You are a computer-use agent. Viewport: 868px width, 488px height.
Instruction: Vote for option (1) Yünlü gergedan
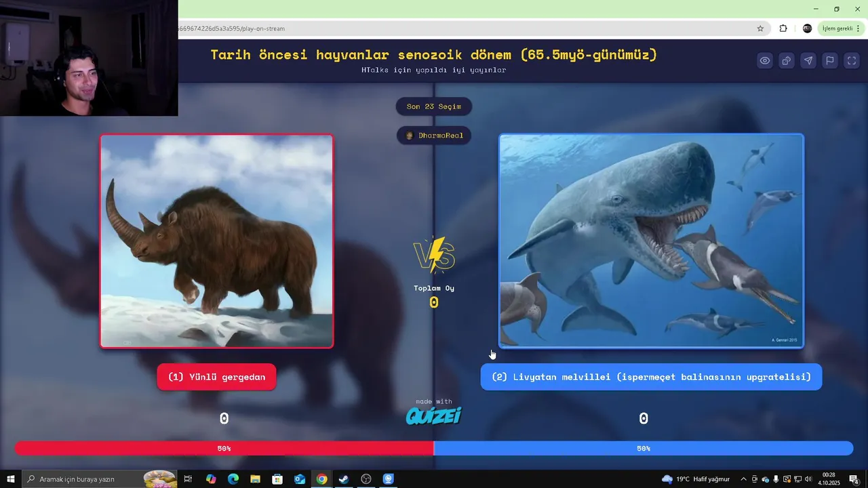[x=216, y=377]
